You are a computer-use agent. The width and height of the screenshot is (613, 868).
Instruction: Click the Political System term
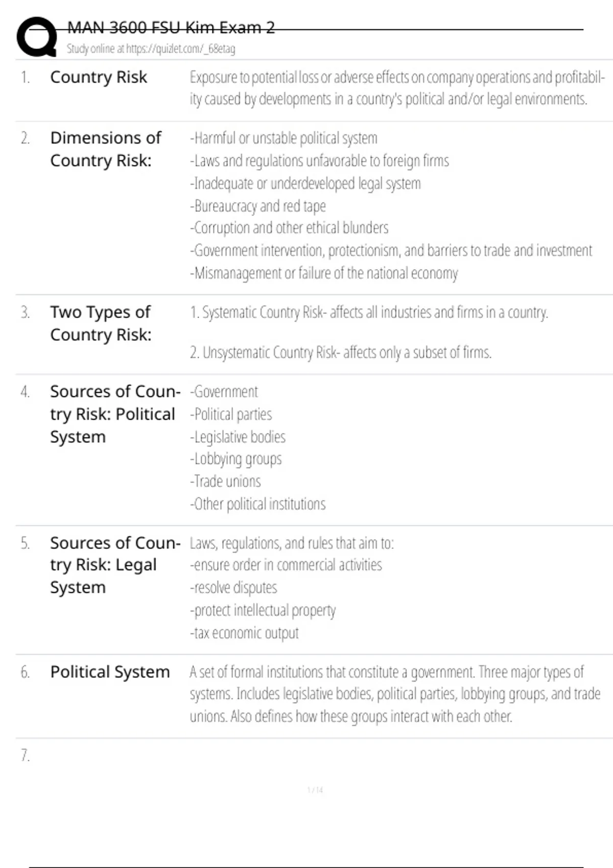pyautogui.click(x=110, y=672)
